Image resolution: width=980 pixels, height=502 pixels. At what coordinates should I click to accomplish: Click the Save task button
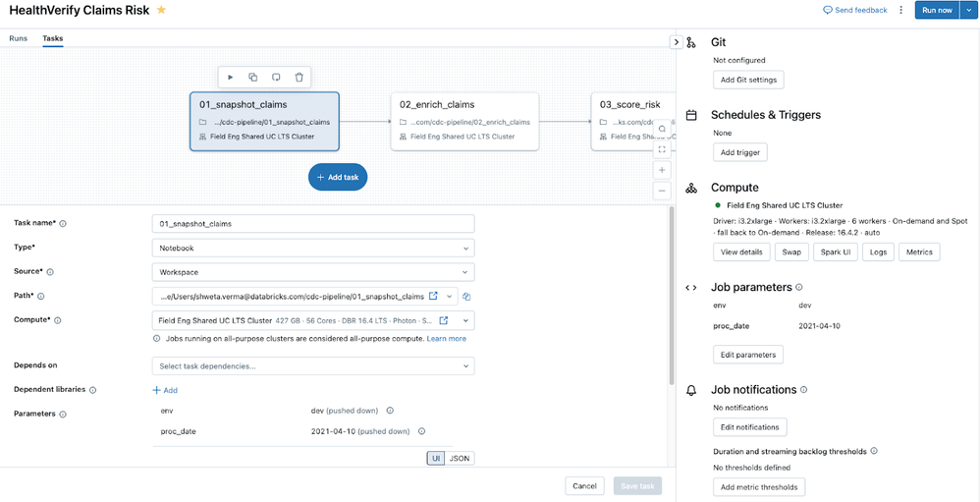[x=637, y=485]
